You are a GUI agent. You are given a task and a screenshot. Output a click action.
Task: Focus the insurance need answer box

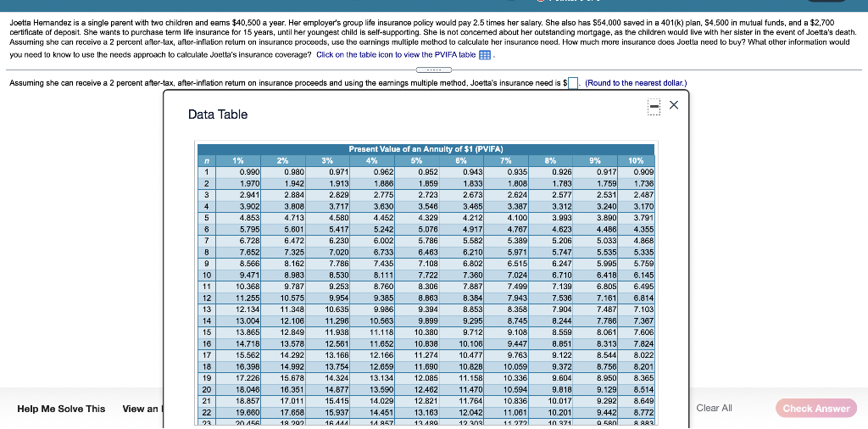coord(574,84)
